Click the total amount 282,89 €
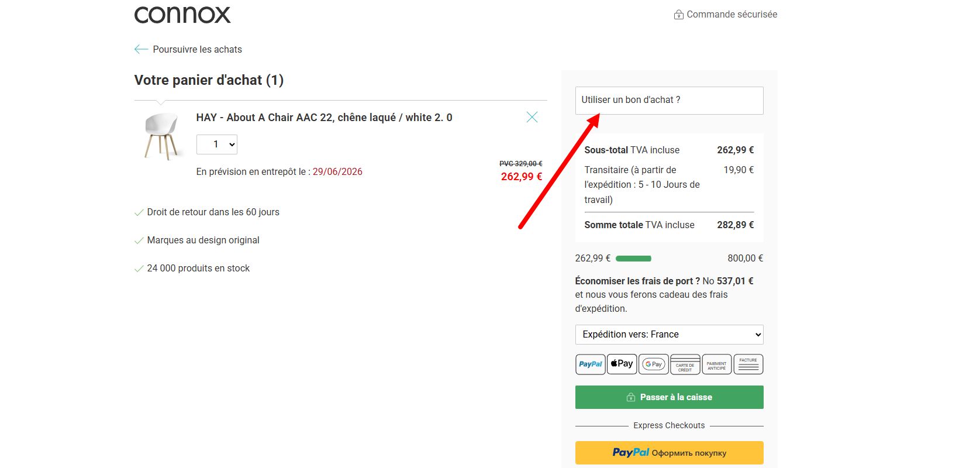Image resolution: width=980 pixels, height=468 pixels. pos(736,225)
